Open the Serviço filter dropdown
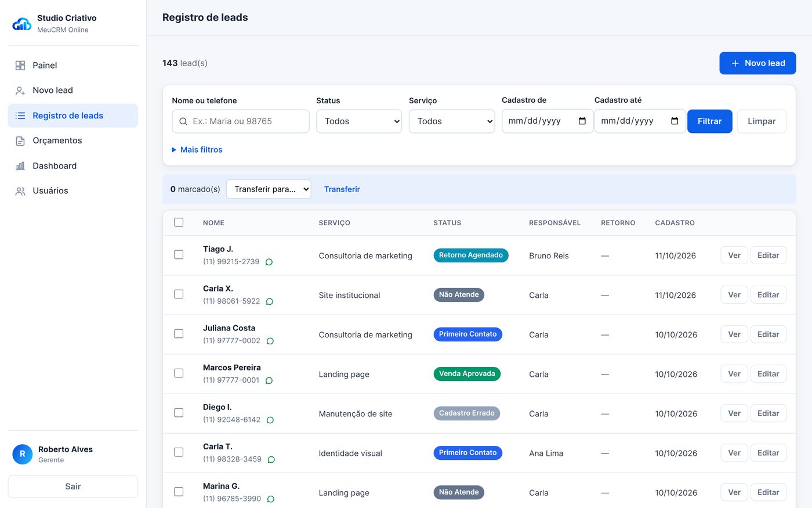This screenshot has height=508, width=812. tap(452, 121)
